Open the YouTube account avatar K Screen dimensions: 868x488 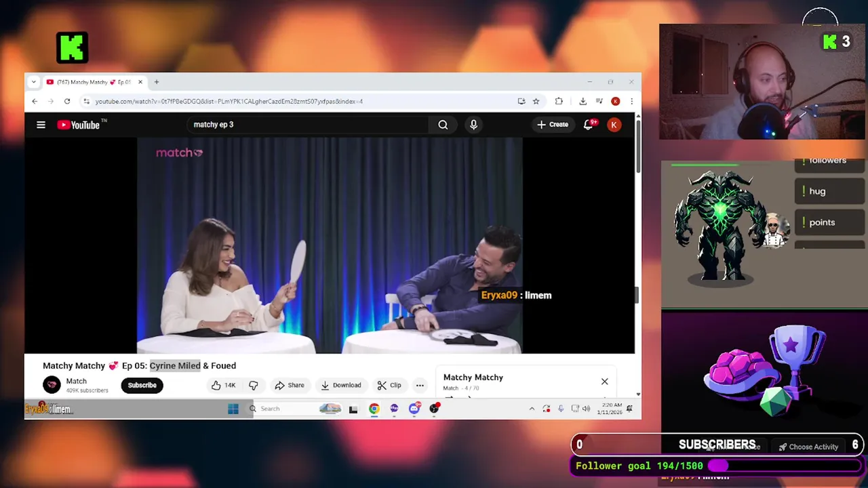pos(614,125)
